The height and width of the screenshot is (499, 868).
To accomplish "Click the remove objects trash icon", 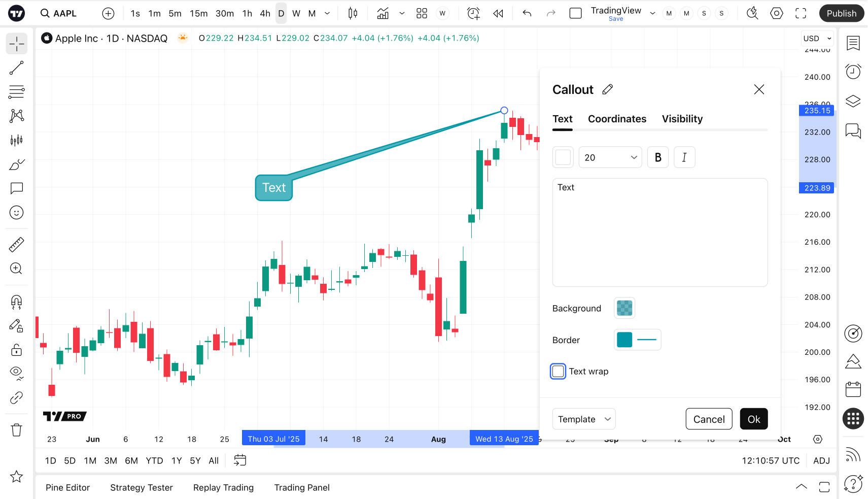I will point(17,430).
